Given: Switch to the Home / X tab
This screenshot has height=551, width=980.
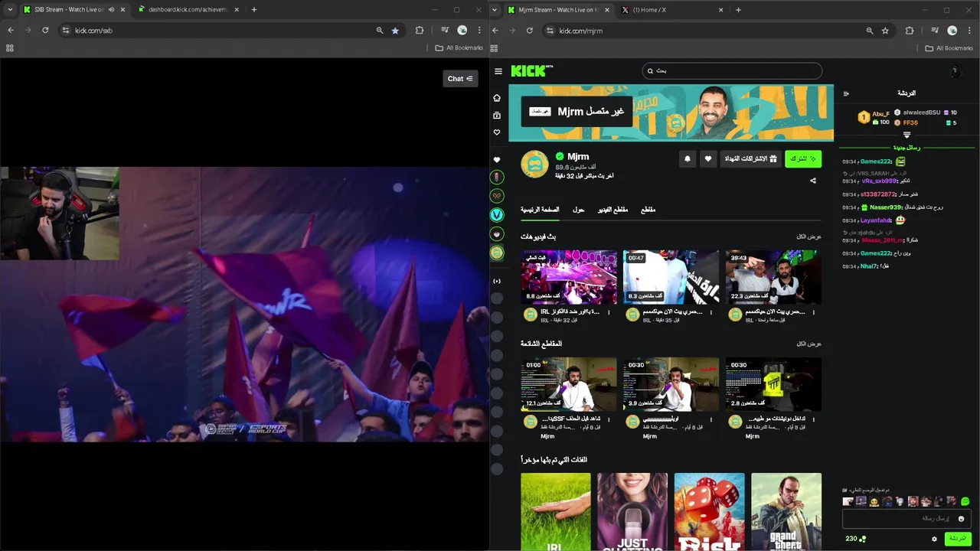Looking at the screenshot, I should [x=672, y=10].
